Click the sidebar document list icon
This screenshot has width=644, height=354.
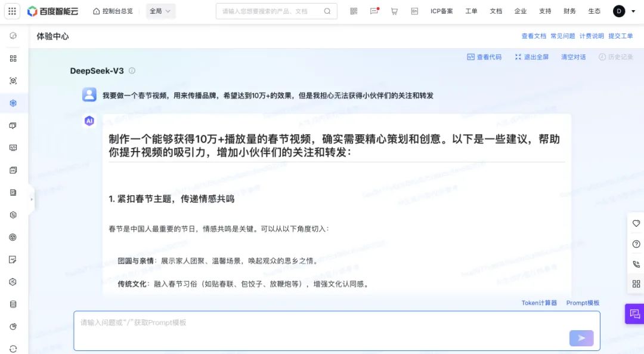click(x=13, y=192)
